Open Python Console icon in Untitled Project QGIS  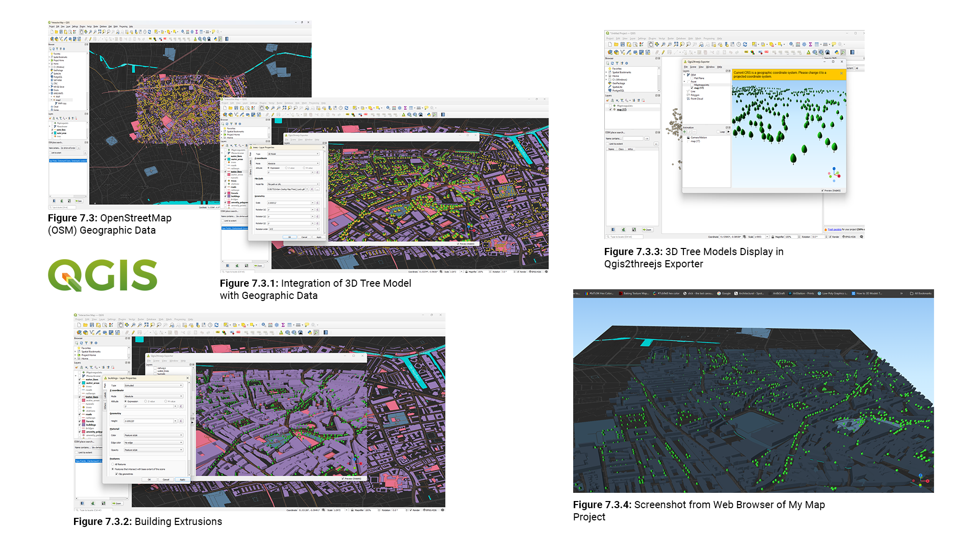click(x=837, y=52)
